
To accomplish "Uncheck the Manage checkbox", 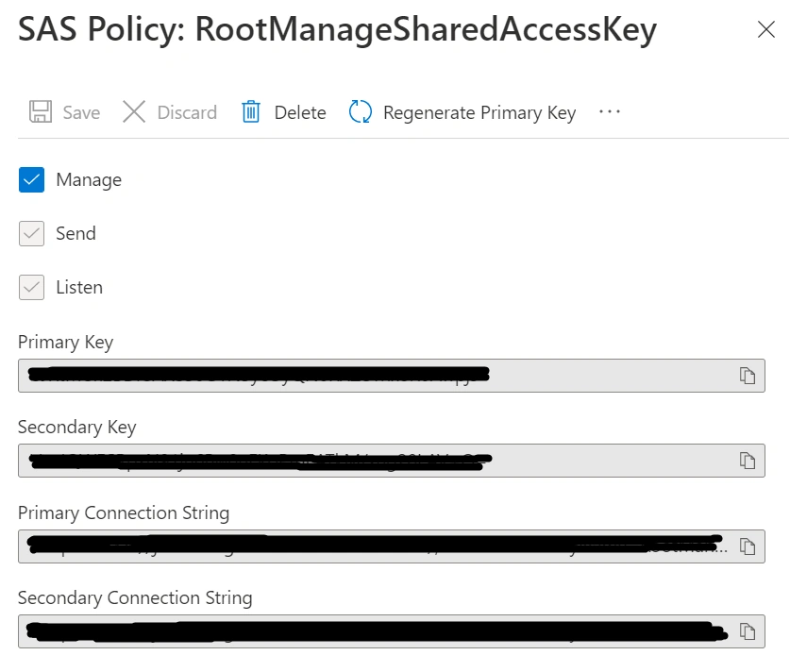I will click(31, 180).
